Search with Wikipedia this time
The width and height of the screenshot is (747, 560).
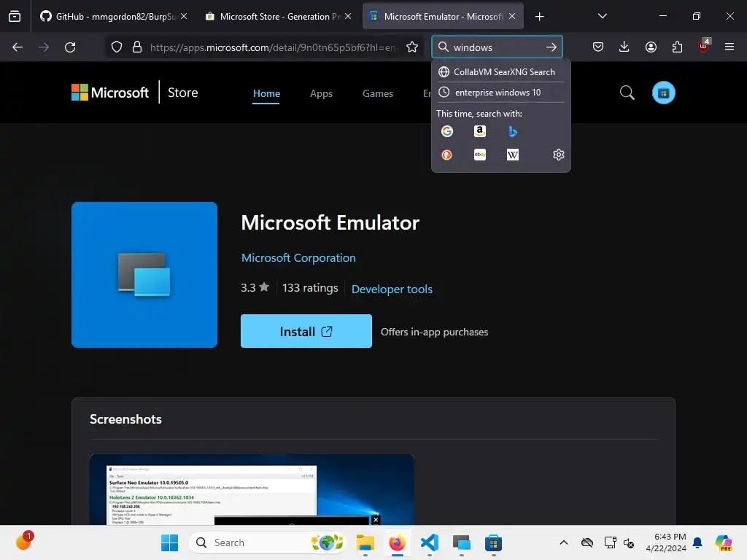pyautogui.click(x=513, y=155)
